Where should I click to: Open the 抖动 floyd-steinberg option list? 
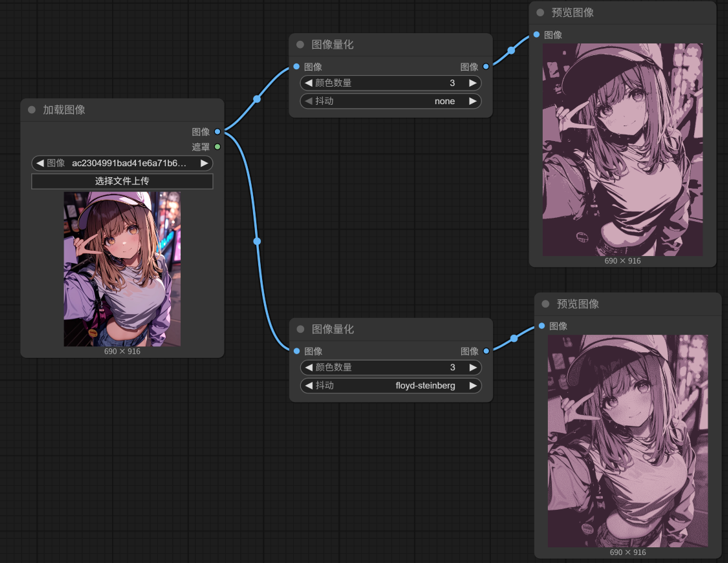click(x=391, y=386)
